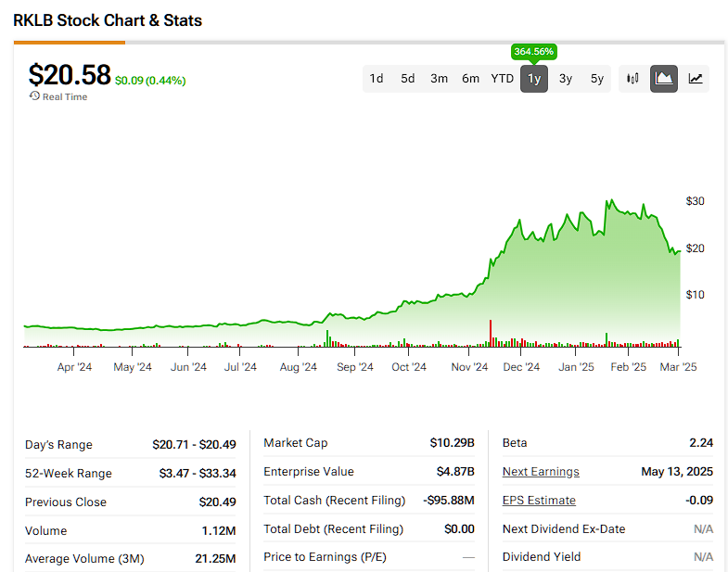Click the Real Time label
728x572 pixels.
[65, 96]
